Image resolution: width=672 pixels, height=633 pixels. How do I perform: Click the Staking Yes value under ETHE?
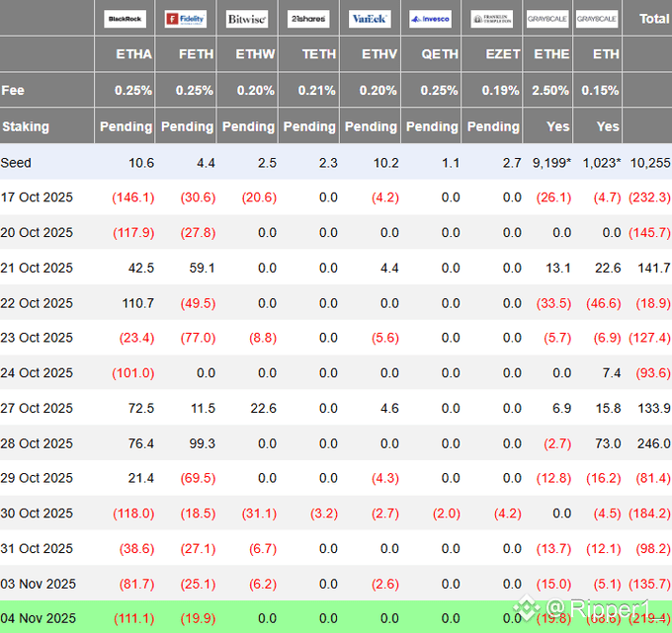tap(558, 126)
